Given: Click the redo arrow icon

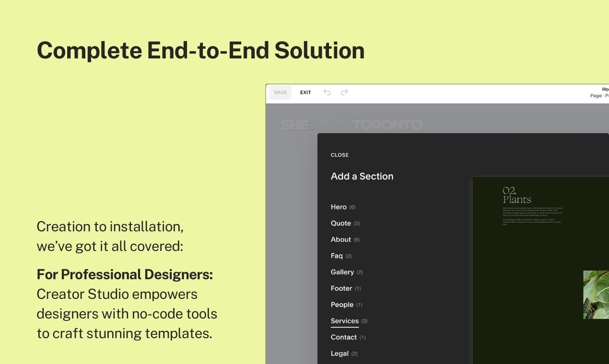Looking at the screenshot, I should pyautogui.click(x=344, y=92).
